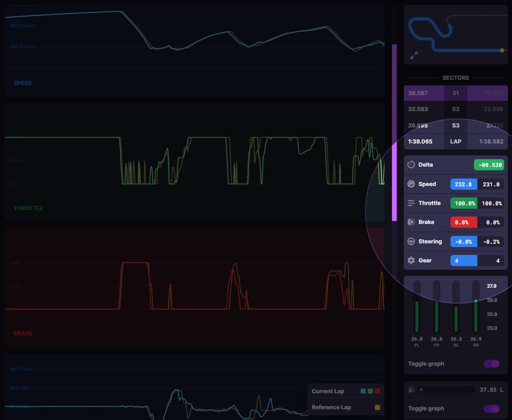Click the fuel pump icon
Image resolution: width=512 pixels, height=420 pixels.
click(x=411, y=390)
